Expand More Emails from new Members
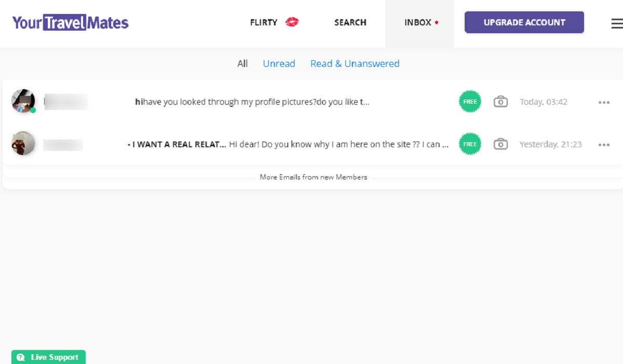The height and width of the screenshot is (364, 623). (x=314, y=177)
